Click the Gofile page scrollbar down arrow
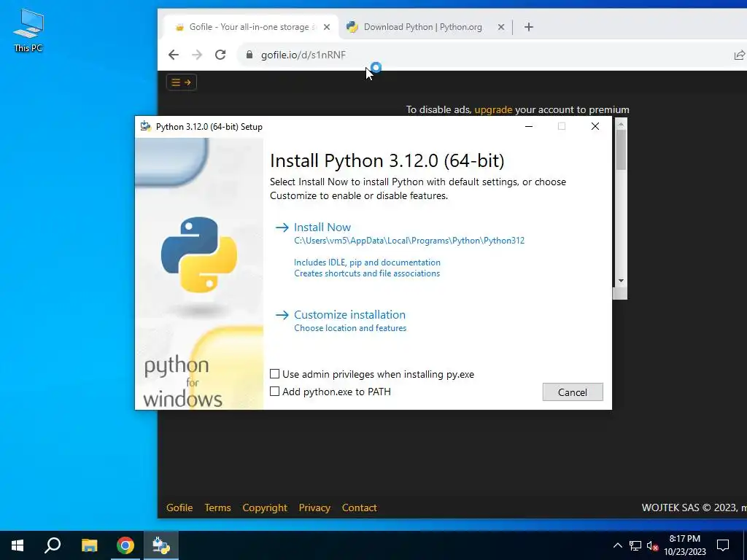 (x=621, y=281)
